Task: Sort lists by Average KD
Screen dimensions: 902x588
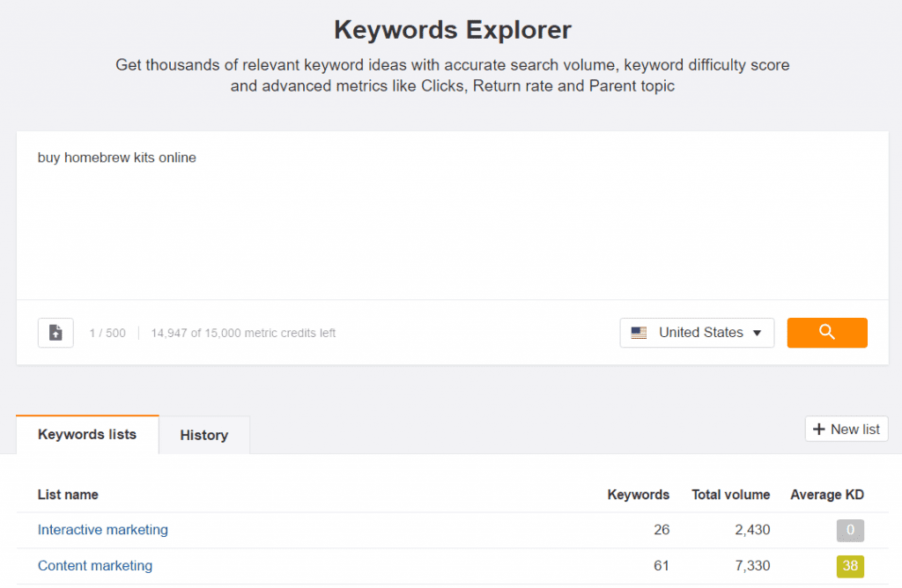Action: (826, 495)
